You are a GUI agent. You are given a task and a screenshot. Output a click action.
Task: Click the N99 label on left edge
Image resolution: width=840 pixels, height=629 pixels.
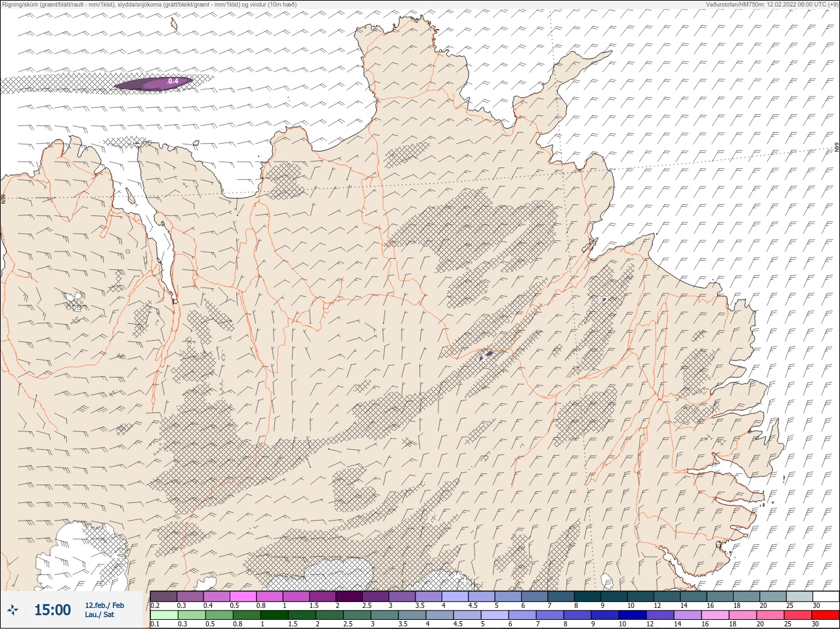pos(3,198)
